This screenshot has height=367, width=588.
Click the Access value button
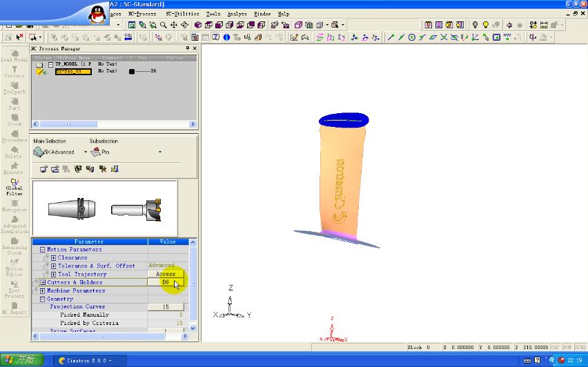click(x=166, y=274)
